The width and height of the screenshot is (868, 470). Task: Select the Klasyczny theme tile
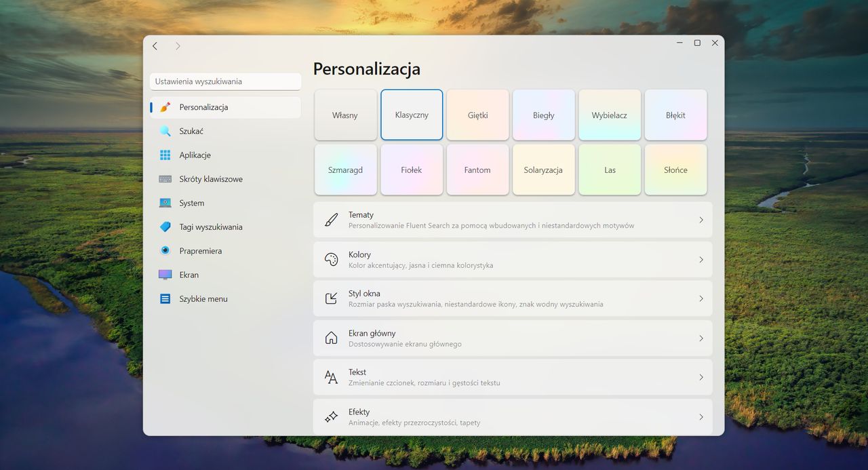pos(412,115)
